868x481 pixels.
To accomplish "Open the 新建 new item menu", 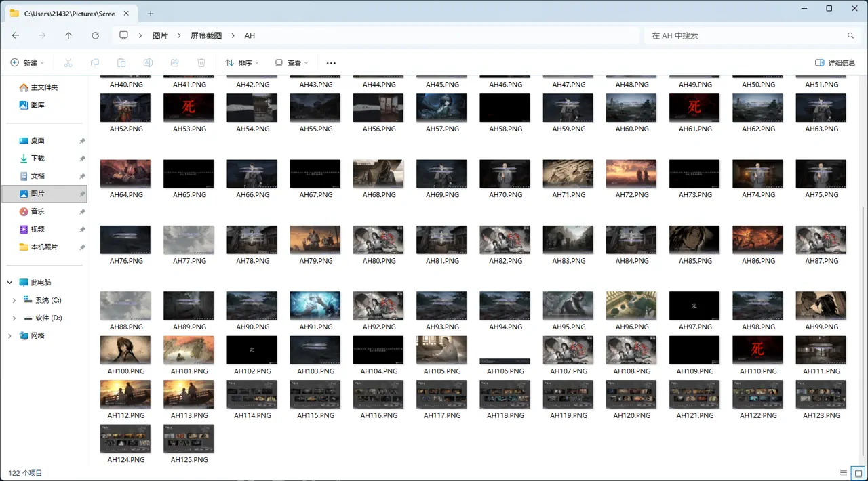I will tap(27, 63).
